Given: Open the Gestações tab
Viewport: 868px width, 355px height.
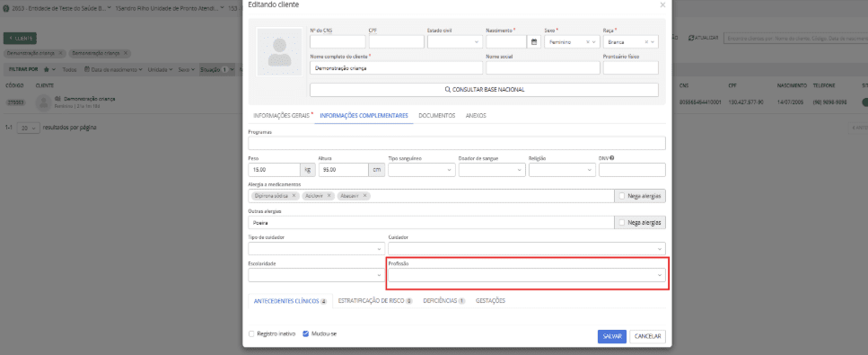Looking at the screenshot, I should click(490, 301).
